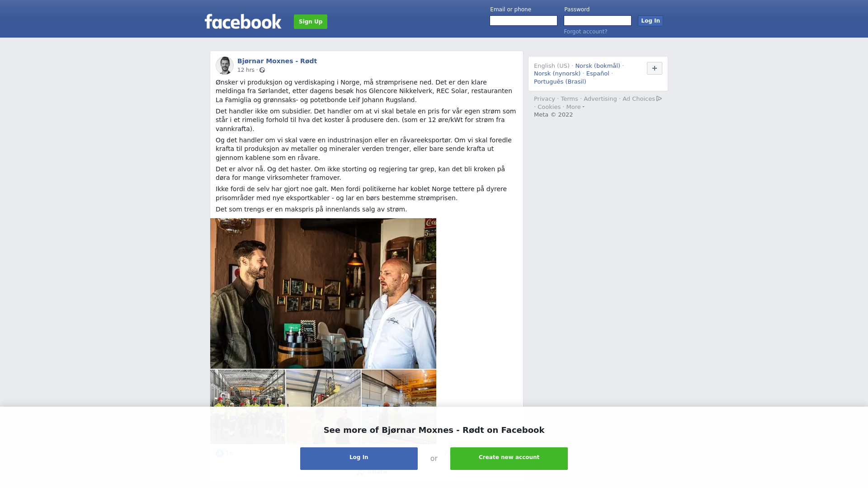
Task: Add more languages with the plus button
Action: 655,68
